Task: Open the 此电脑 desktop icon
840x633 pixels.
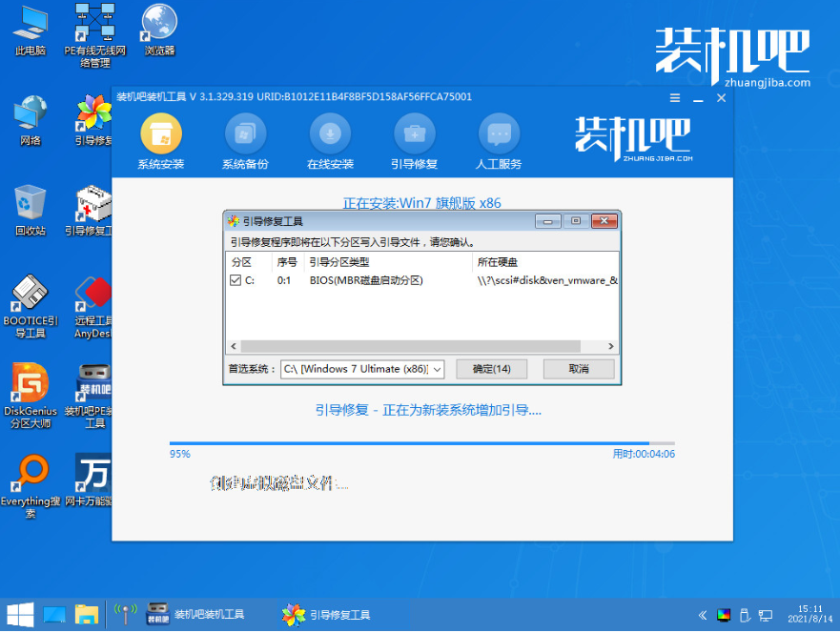Action: coord(31,31)
